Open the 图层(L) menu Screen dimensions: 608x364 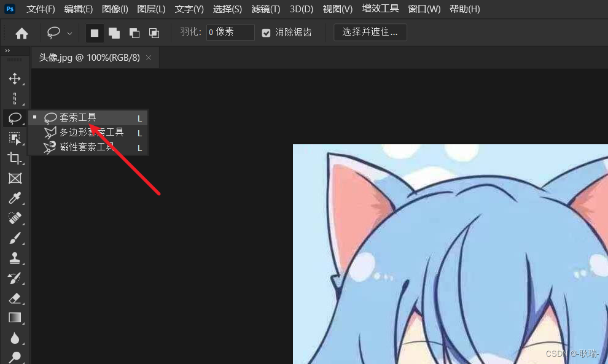(x=151, y=9)
